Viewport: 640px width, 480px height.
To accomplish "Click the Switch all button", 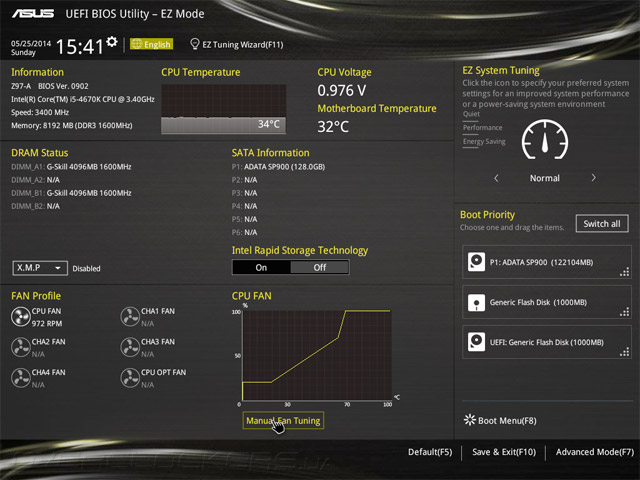I will [x=602, y=224].
